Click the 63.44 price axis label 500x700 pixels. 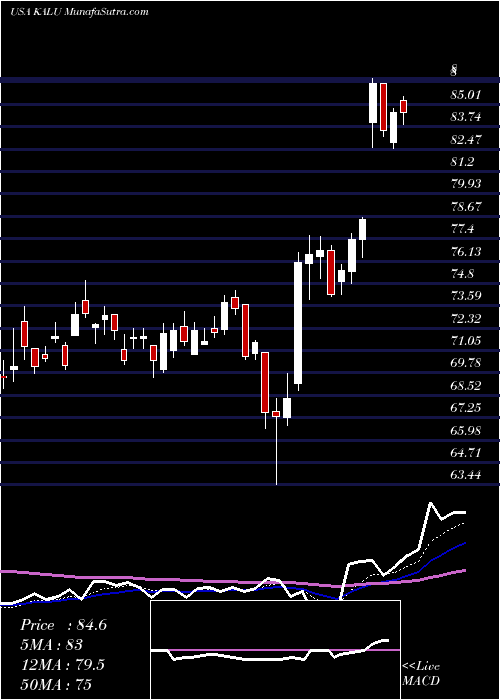coord(466,475)
